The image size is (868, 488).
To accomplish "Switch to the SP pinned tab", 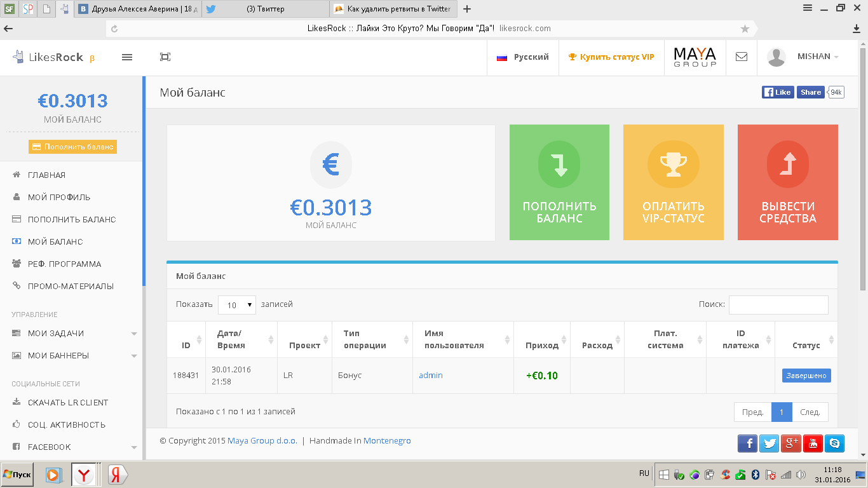I will (28, 9).
